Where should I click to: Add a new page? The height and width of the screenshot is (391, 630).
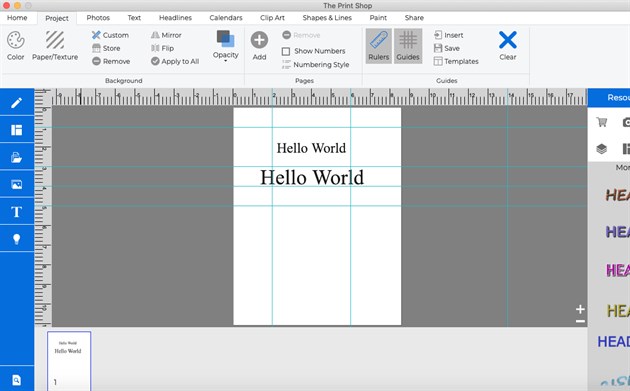[x=259, y=46]
